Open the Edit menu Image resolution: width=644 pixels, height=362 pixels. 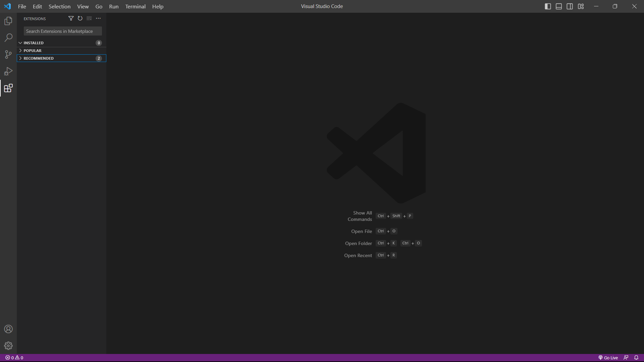(37, 6)
